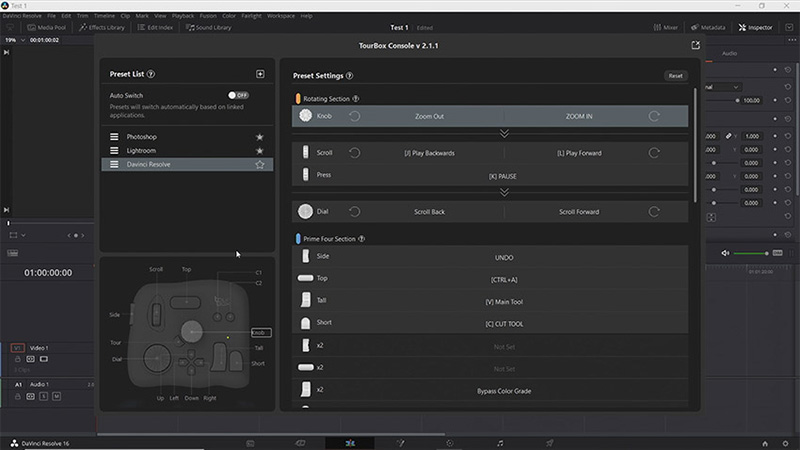The width and height of the screenshot is (800, 450).
Task: Open the Media Pool panel
Action: [x=46, y=28]
